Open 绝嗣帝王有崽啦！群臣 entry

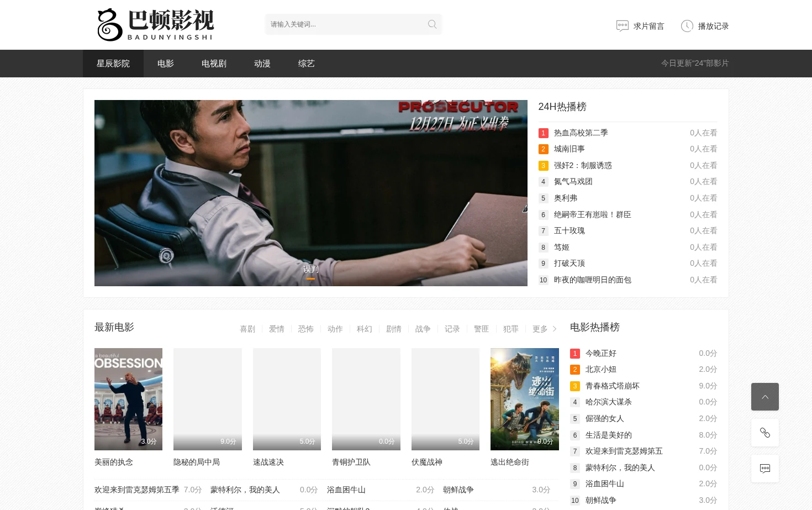pos(593,214)
